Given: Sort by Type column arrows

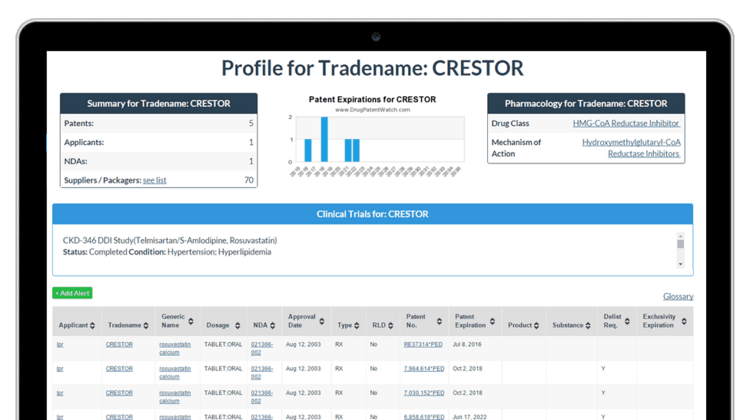Looking at the screenshot, I should pos(356,325).
